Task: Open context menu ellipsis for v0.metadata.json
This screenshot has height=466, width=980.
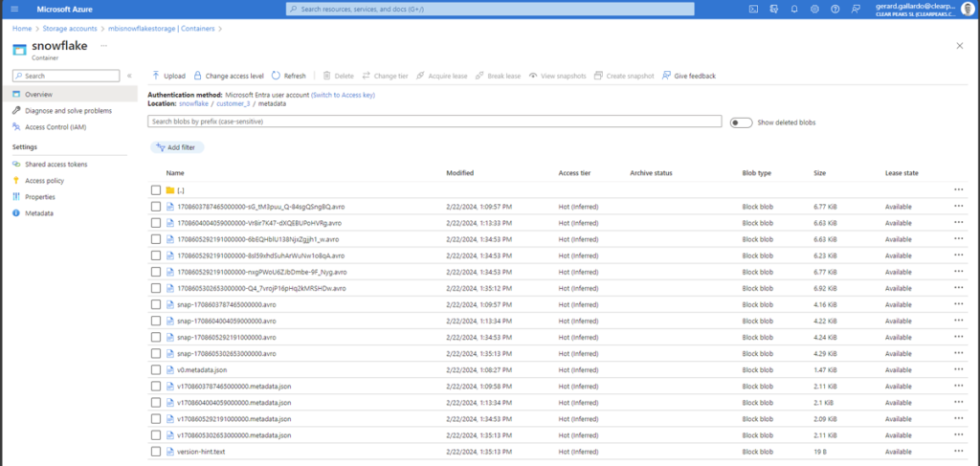Action: [959, 369]
